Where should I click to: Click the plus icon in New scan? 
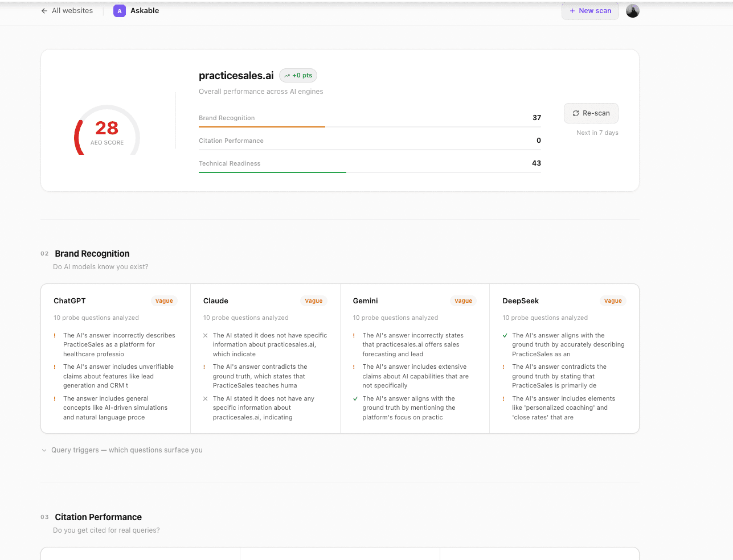pyautogui.click(x=572, y=11)
